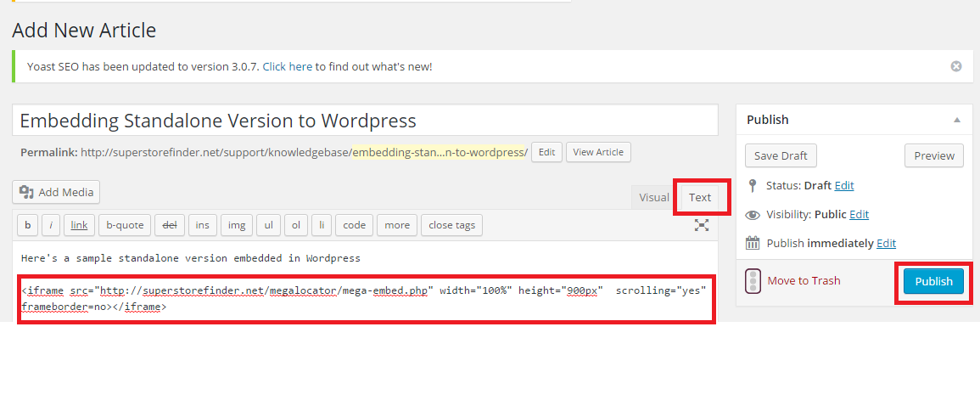
Task: Click inside the iframe code text
Action: click(x=363, y=299)
